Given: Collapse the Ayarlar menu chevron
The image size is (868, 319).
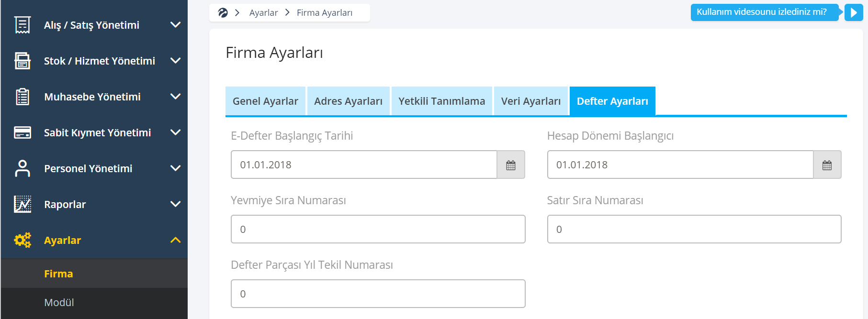Looking at the screenshot, I should 176,240.
